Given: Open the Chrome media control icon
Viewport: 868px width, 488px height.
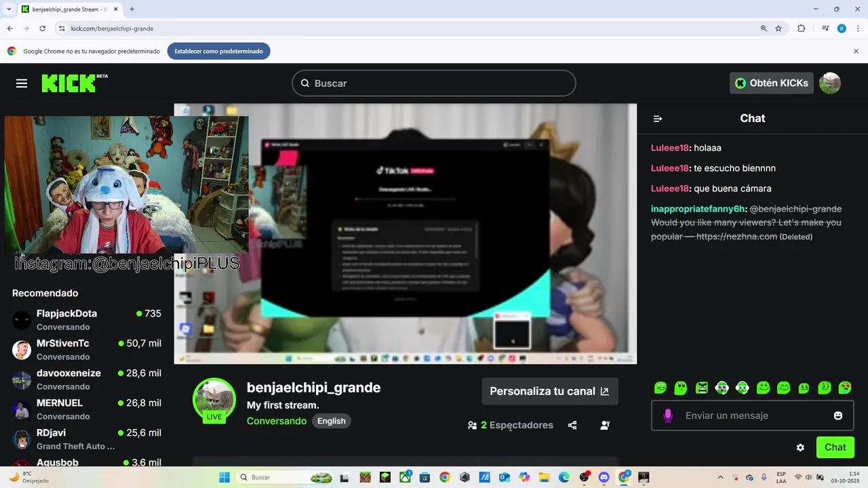Looking at the screenshot, I should [x=825, y=28].
